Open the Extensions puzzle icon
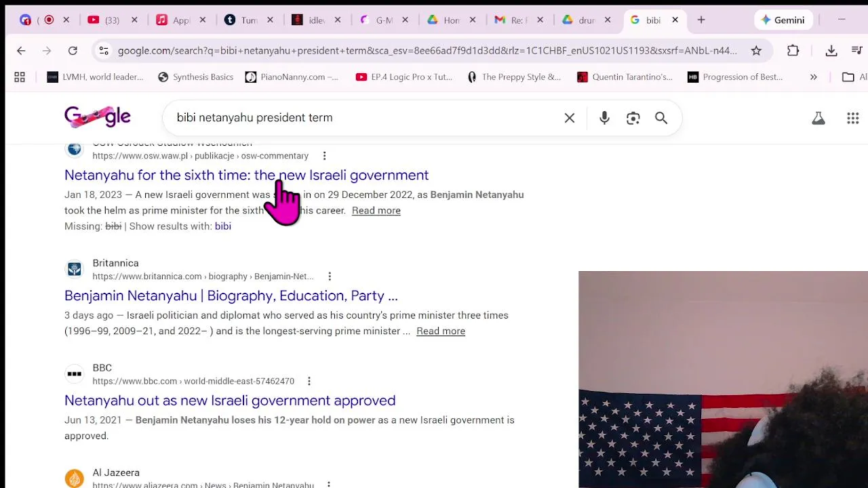 coord(793,50)
